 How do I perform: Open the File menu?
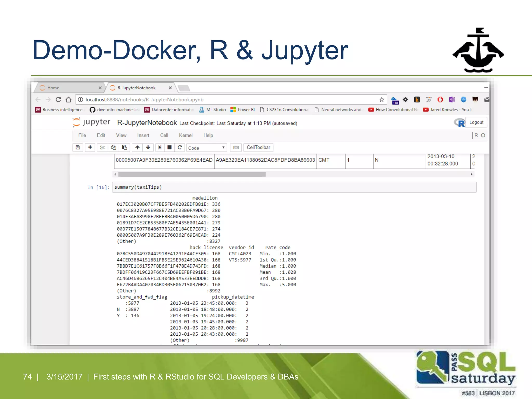(x=82, y=135)
